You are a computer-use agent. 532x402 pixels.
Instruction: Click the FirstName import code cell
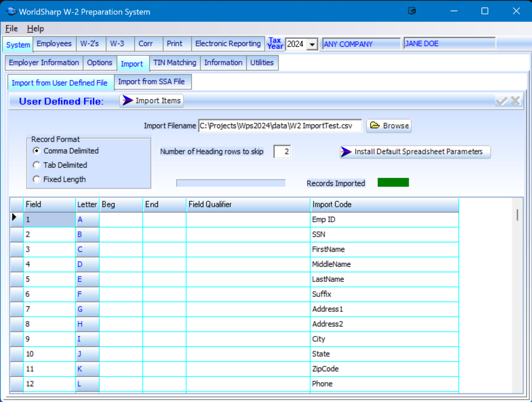click(385, 250)
